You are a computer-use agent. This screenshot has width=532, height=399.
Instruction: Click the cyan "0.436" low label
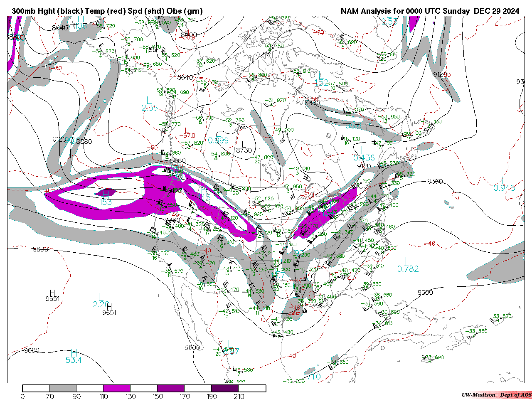pos(364,158)
